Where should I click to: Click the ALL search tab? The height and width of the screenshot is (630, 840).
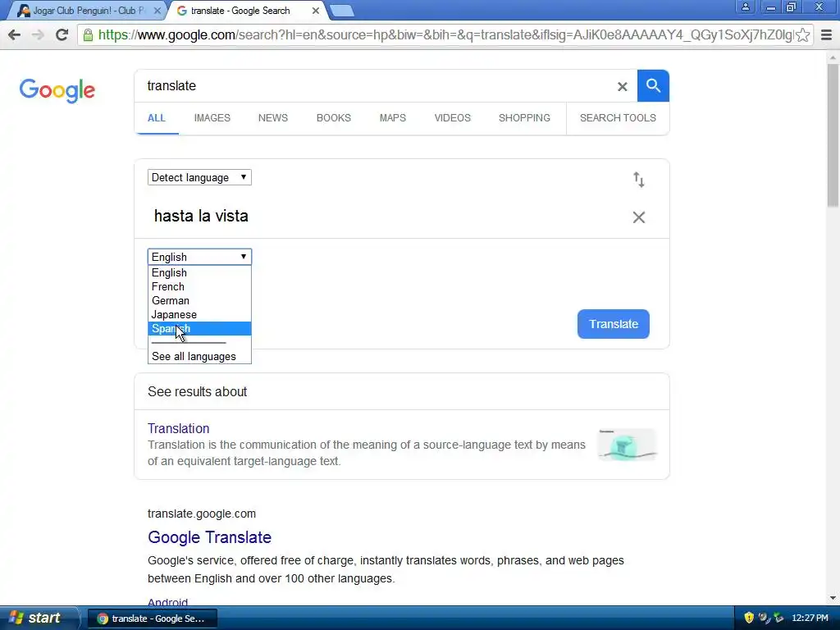(157, 118)
